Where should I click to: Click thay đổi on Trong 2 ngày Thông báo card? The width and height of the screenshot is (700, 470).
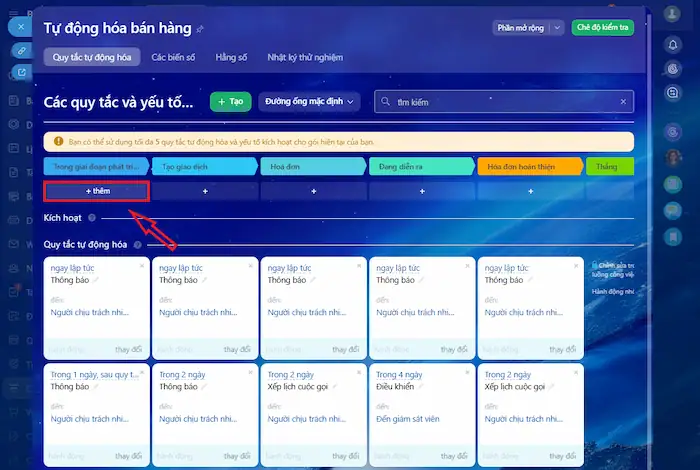pyautogui.click(x=237, y=456)
